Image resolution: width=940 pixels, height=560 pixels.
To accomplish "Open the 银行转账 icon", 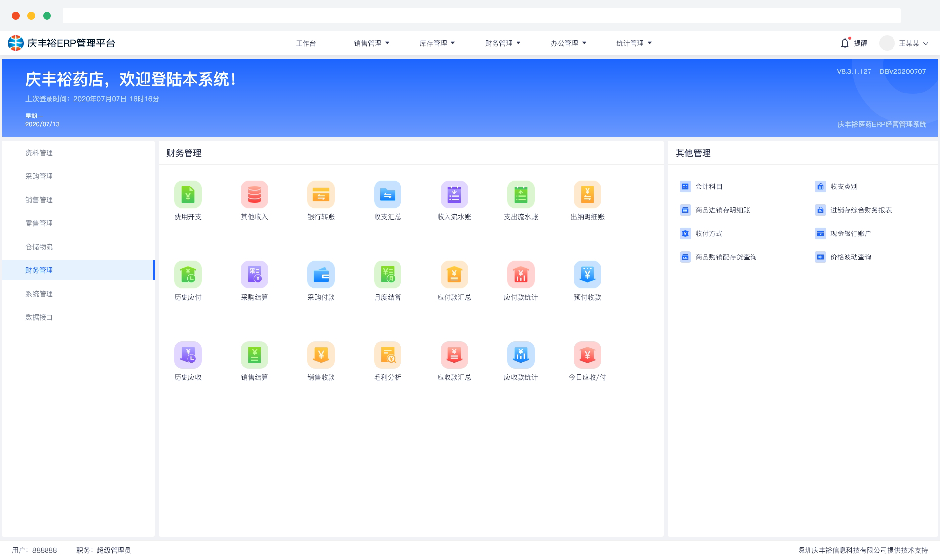I will (321, 194).
